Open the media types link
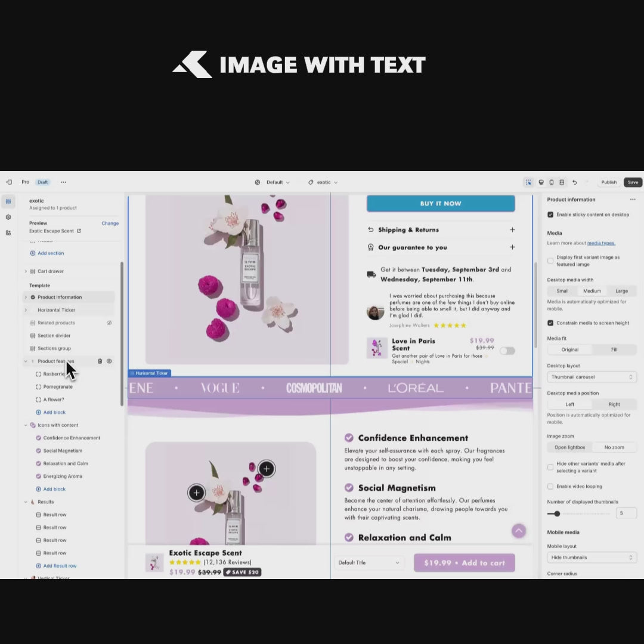This screenshot has height=644, width=644. click(x=601, y=243)
